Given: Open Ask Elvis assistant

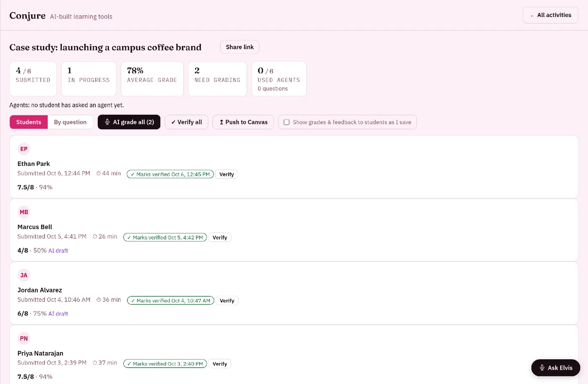Looking at the screenshot, I should click(x=555, y=368).
